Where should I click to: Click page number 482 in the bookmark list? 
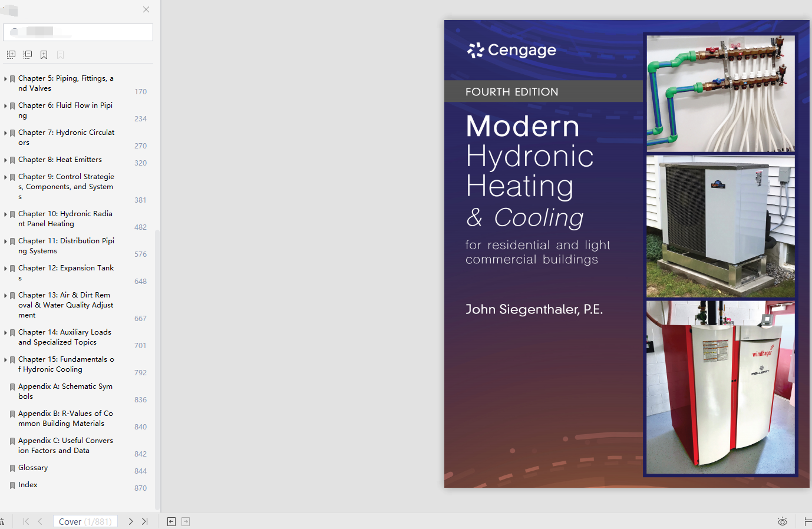(140, 227)
